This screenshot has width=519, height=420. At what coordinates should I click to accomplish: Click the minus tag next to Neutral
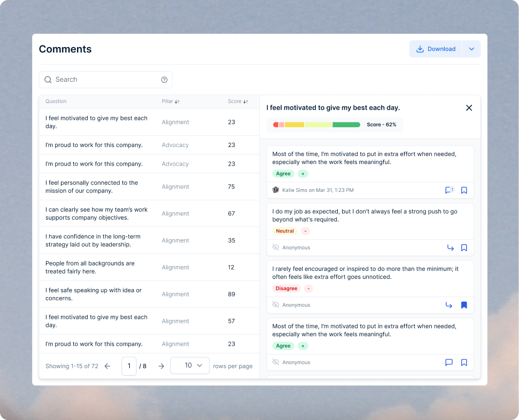tap(305, 231)
